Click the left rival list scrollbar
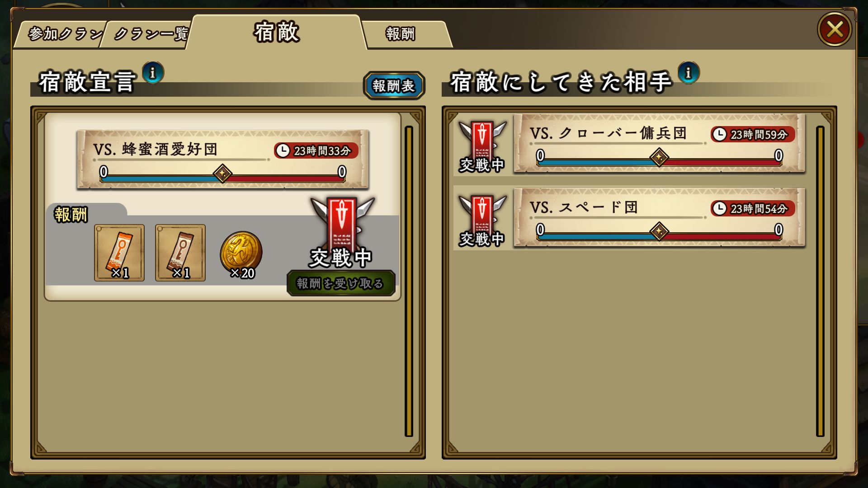Viewport: 868px width, 488px height. coord(409,281)
